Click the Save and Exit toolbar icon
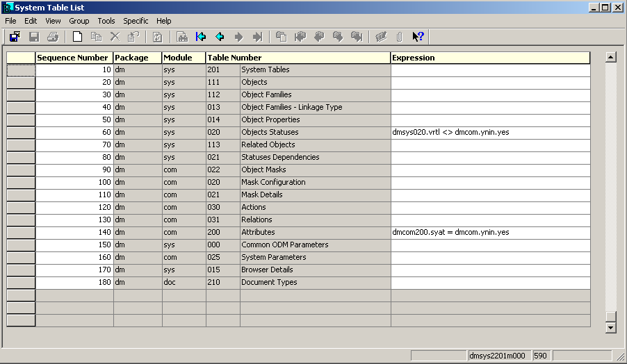 pyautogui.click(x=15, y=37)
